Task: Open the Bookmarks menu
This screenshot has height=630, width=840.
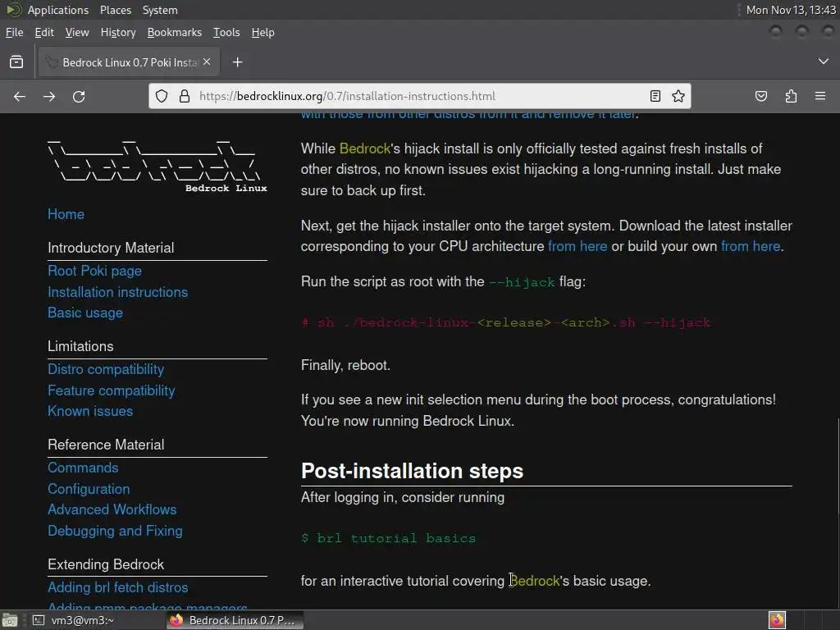Action: 174,32
